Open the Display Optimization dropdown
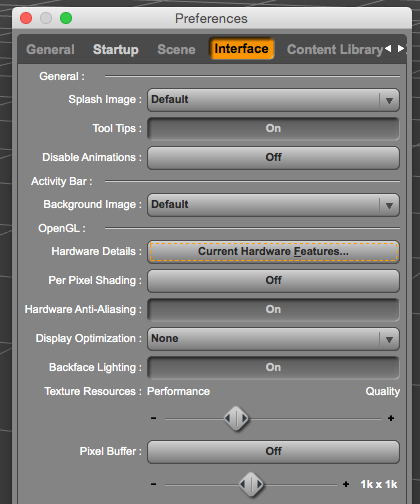 [x=273, y=339]
